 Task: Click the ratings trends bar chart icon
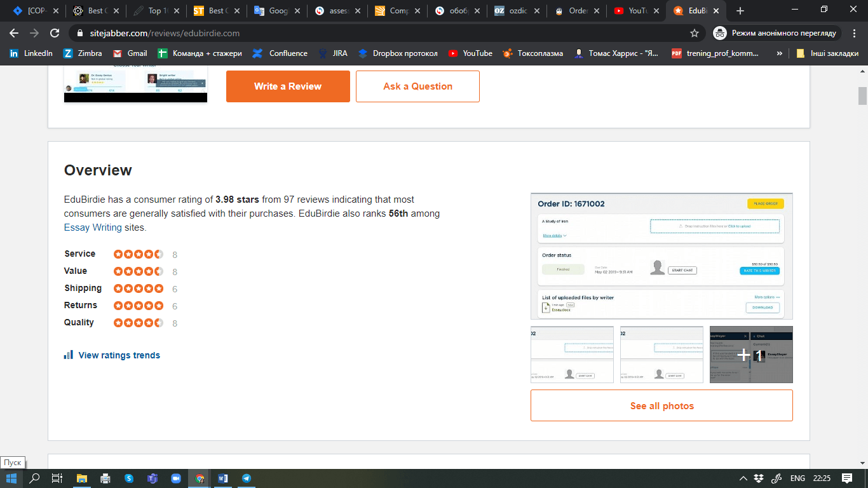[69, 355]
